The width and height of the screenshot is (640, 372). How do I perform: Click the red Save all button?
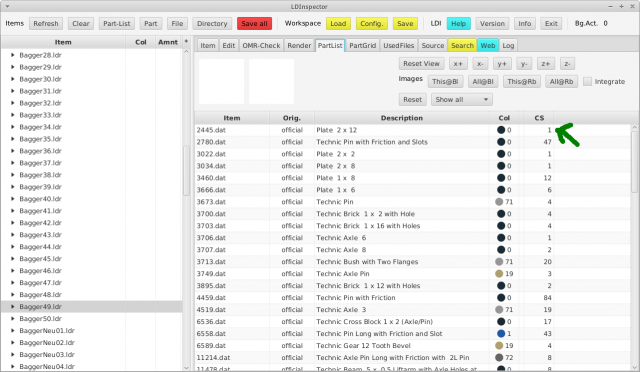click(254, 24)
